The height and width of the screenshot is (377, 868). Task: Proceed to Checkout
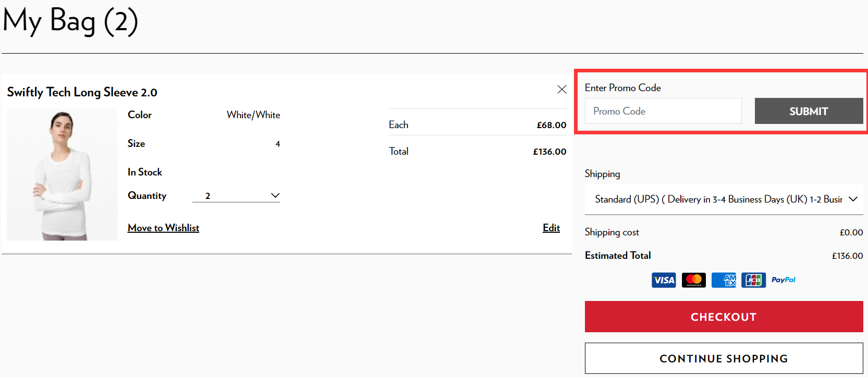tap(724, 317)
